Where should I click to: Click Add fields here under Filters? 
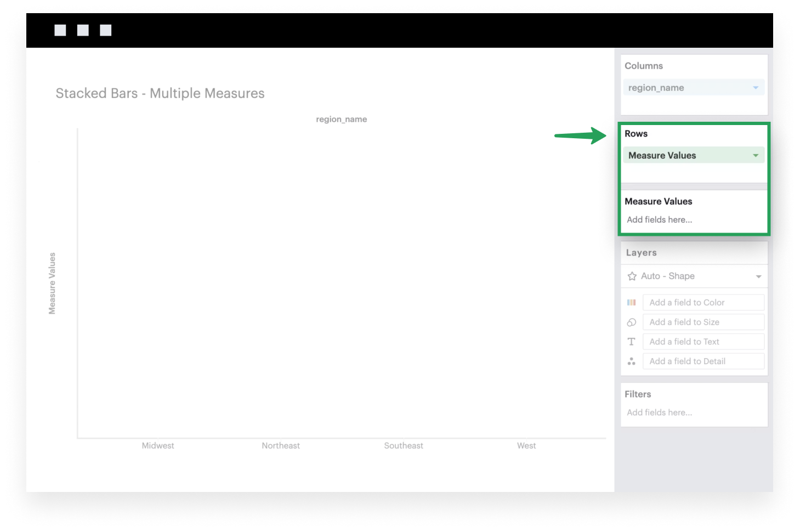click(659, 412)
